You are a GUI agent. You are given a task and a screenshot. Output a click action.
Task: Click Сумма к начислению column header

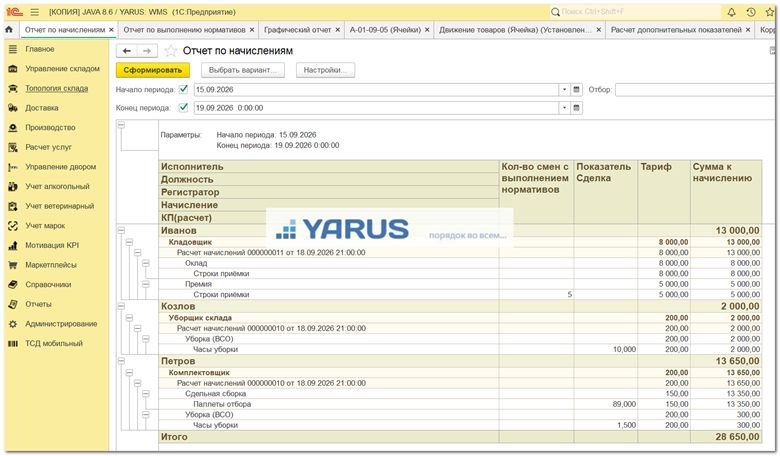click(726, 192)
